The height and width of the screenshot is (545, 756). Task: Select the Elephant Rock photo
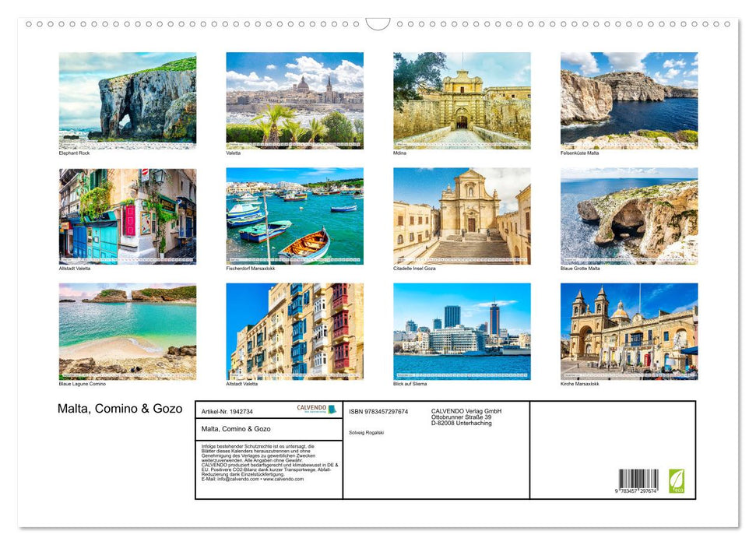[128, 100]
